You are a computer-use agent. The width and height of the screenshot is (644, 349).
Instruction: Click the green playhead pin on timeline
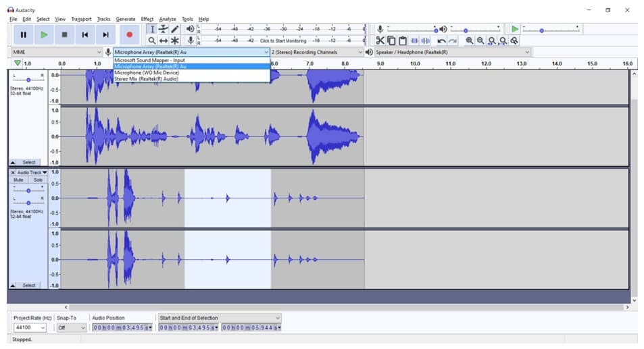18,63
